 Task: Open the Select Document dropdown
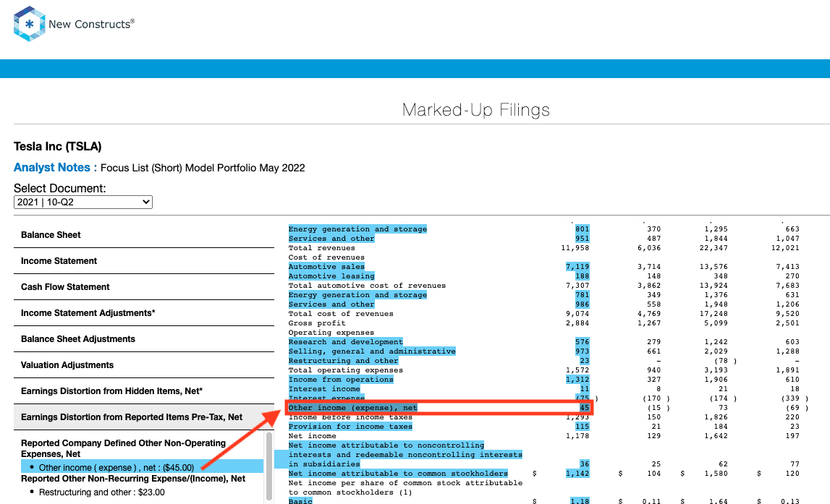(83, 202)
